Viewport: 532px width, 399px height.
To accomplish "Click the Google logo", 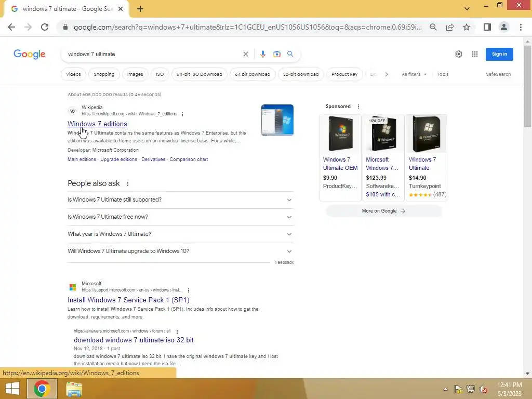I will [30, 54].
